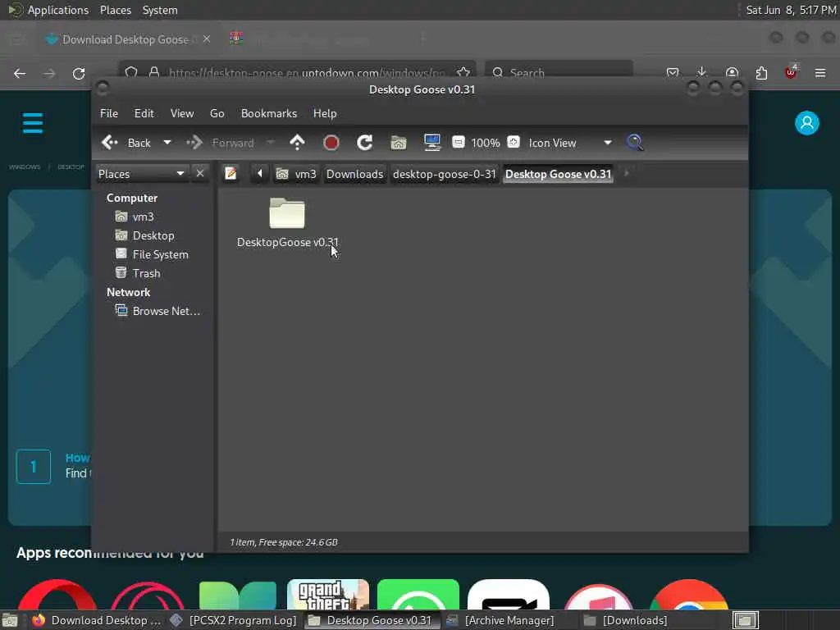
Task: Open the Places menu in top panel
Action: [x=115, y=10]
